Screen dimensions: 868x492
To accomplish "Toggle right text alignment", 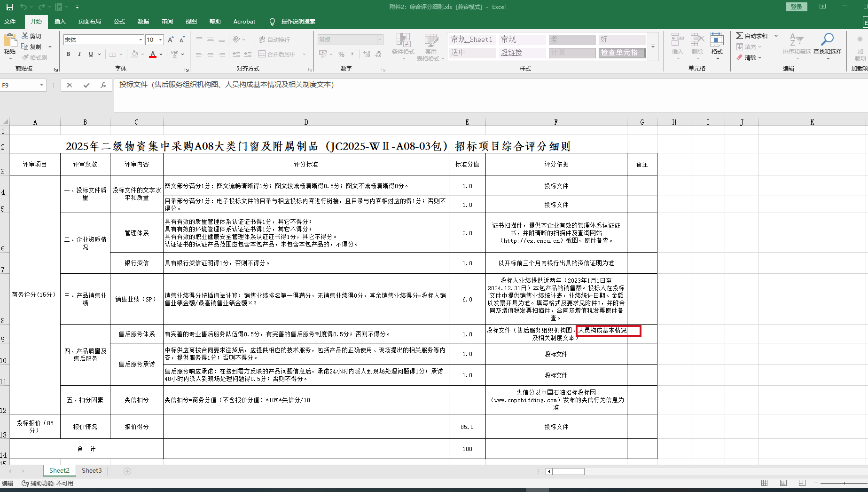I will coord(222,55).
